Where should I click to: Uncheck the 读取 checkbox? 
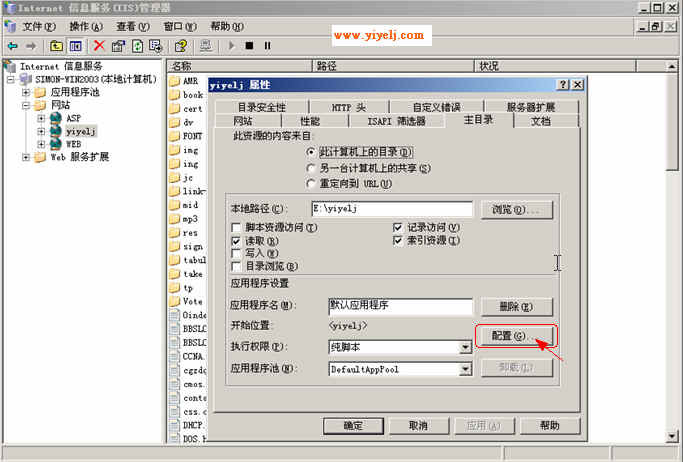pyautogui.click(x=236, y=241)
